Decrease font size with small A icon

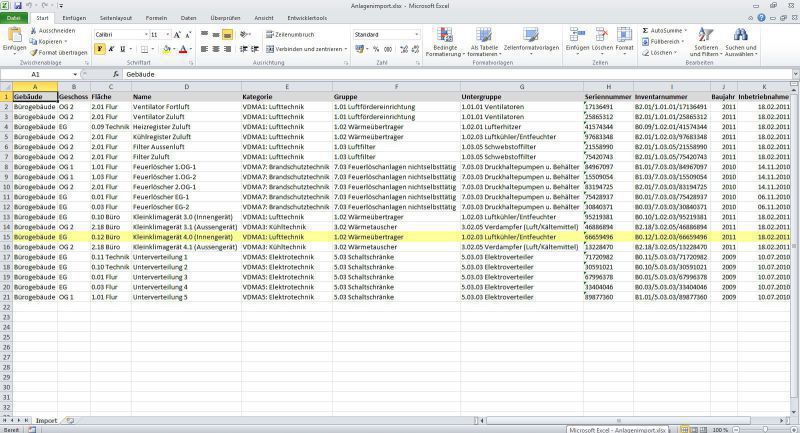pyautogui.click(x=188, y=35)
